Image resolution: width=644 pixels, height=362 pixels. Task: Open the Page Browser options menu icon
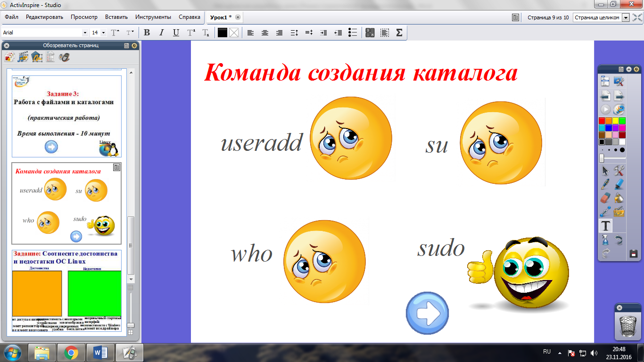click(x=126, y=46)
